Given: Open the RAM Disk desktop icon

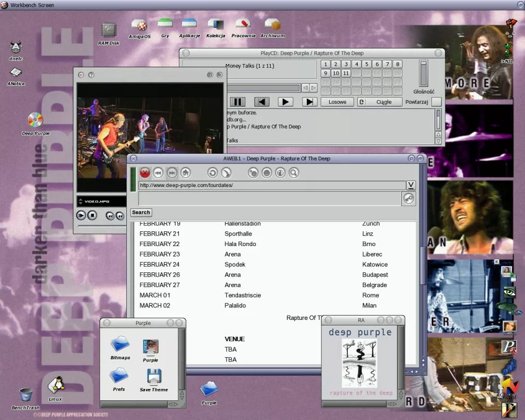Looking at the screenshot, I should pyautogui.click(x=108, y=31).
